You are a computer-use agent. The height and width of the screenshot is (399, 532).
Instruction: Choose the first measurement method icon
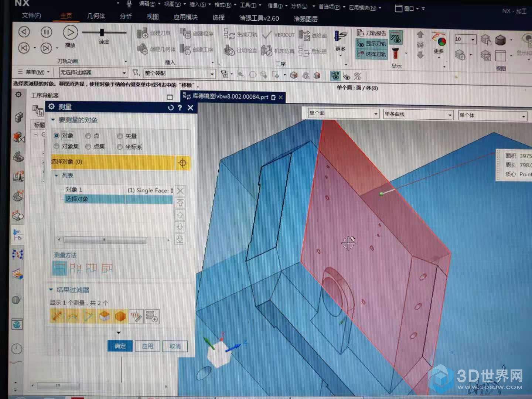(x=59, y=268)
